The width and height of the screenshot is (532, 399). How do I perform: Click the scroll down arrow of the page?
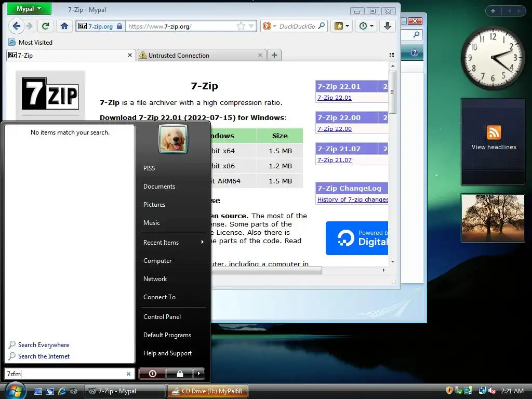pyautogui.click(x=393, y=262)
